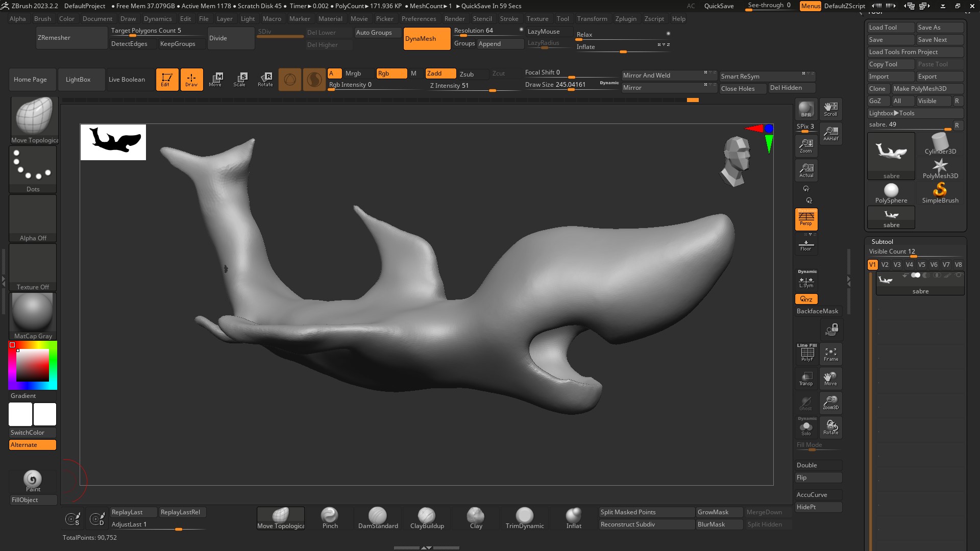
Task: Render with the BPR button
Action: coord(806,109)
